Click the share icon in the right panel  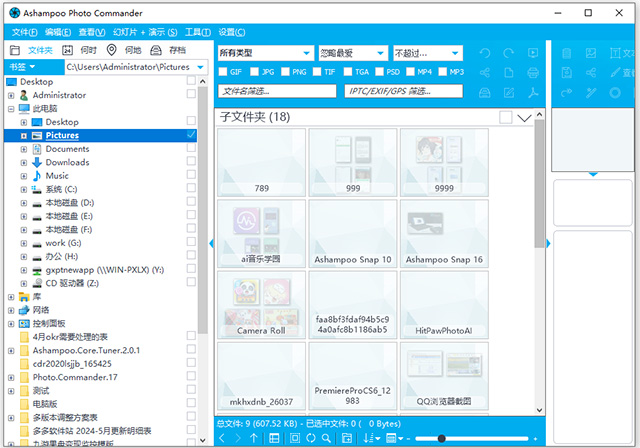tap(591, 73)
